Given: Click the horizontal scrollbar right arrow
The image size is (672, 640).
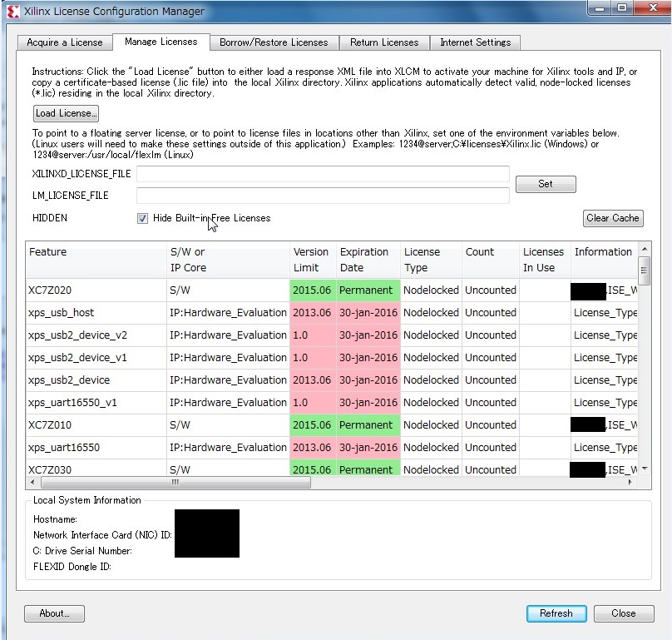Looking at the screenshot, I should point(630,483).
